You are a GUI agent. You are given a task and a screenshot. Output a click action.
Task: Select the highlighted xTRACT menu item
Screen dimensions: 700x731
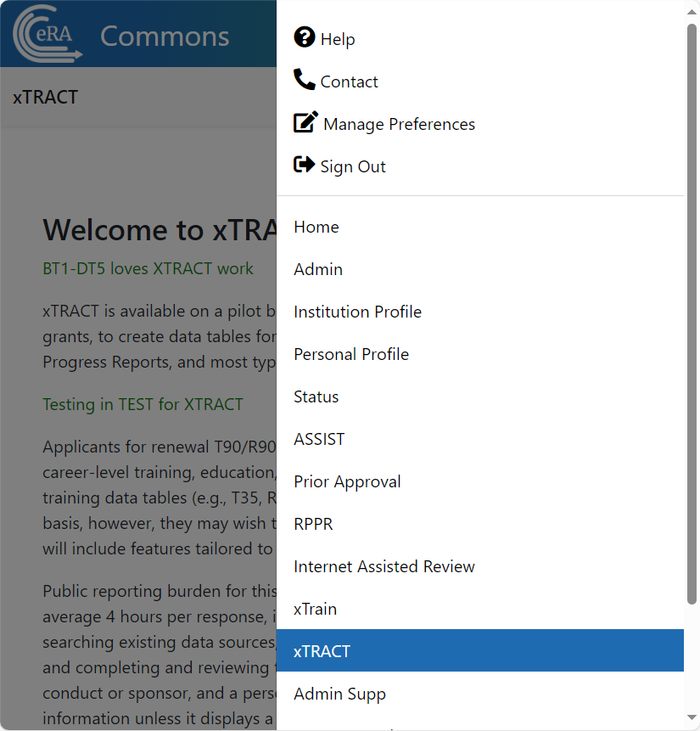tap(480, 650)
